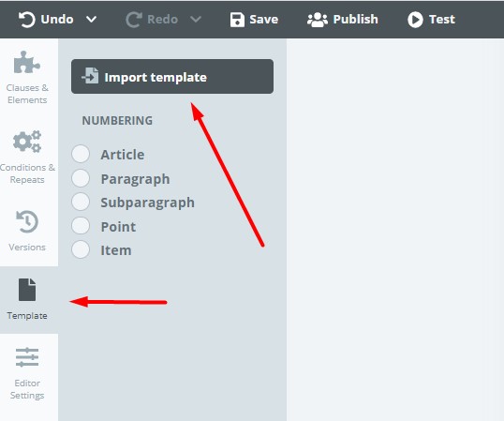This screenshot has width=504, height=421.
Task: Click the Redo arrow icon
Action: (x=133, y=20)
